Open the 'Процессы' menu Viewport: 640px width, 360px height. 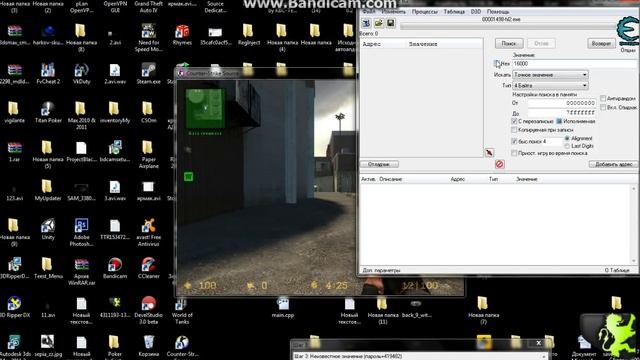pyautogui.click(x=424, y=11)
